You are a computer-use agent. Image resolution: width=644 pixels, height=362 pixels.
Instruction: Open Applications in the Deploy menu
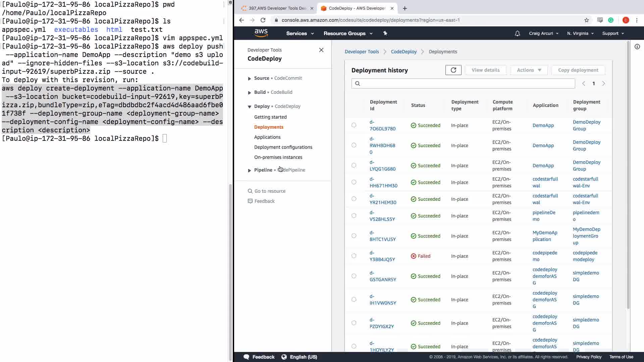click(267, 137)
